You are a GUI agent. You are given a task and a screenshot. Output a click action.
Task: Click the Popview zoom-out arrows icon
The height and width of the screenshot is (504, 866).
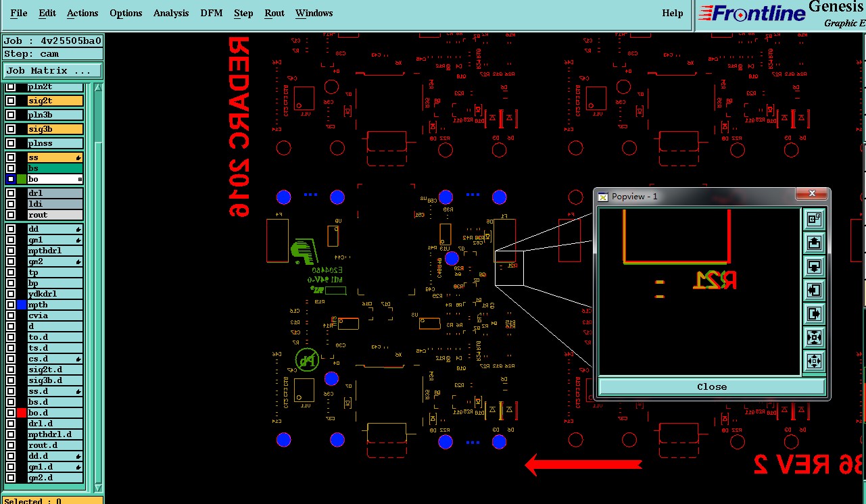pos(814,361)
